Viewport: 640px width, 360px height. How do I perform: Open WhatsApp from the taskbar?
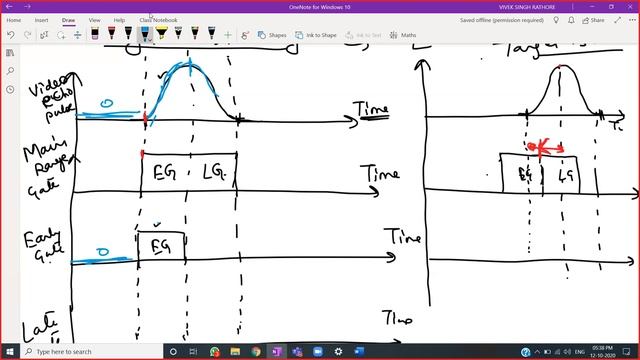tap(215, 351)
